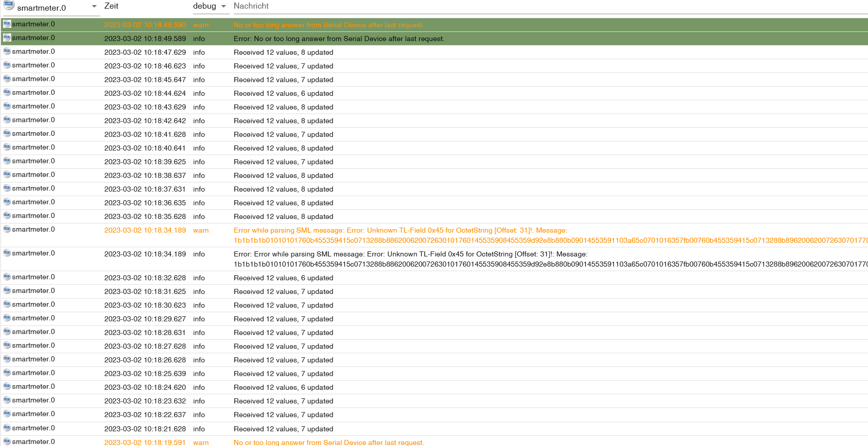
Task: Click adapter icon in the 10:18:49.589 row
Action: [x=7, y=38]
